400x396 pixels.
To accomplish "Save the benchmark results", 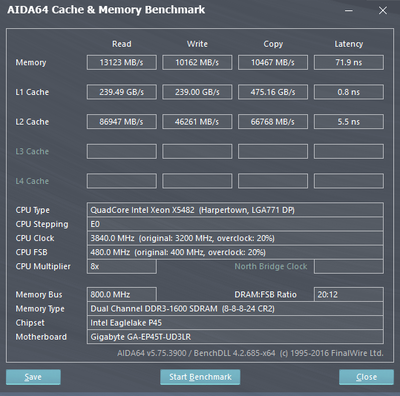I will pos(33,377).
